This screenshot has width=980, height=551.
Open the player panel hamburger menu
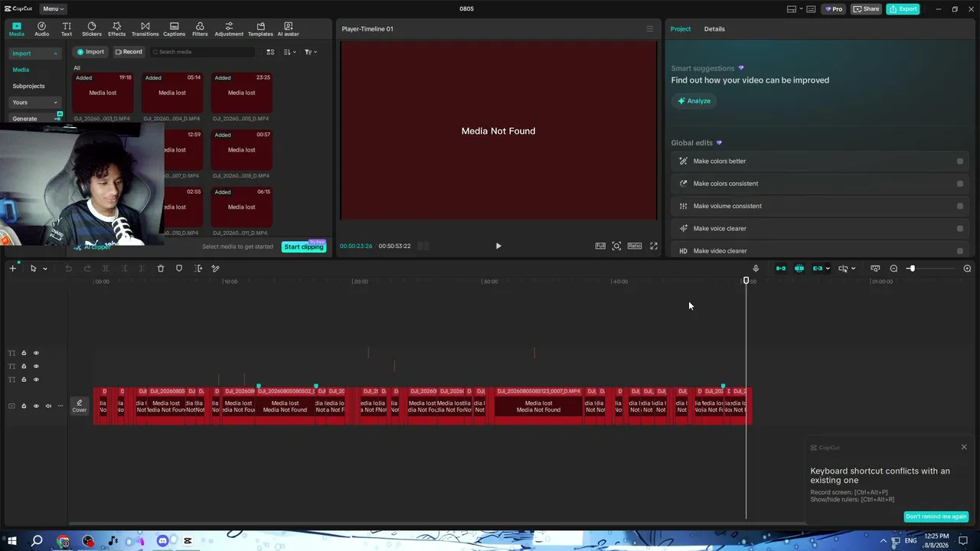pos(650,29)
